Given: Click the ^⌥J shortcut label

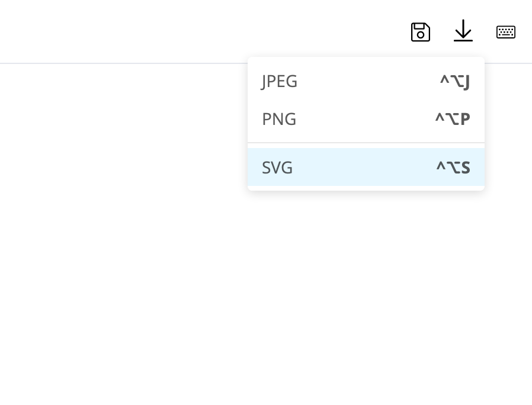Looking at the screenshot, I should pyautogui.click(x=454, y=82).
